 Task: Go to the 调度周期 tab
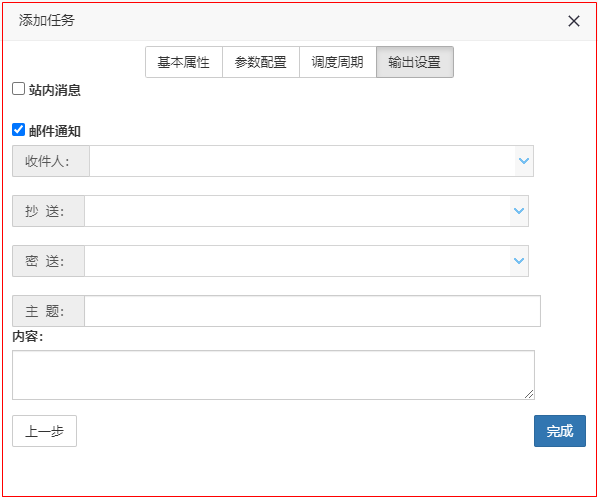(338, 62)
